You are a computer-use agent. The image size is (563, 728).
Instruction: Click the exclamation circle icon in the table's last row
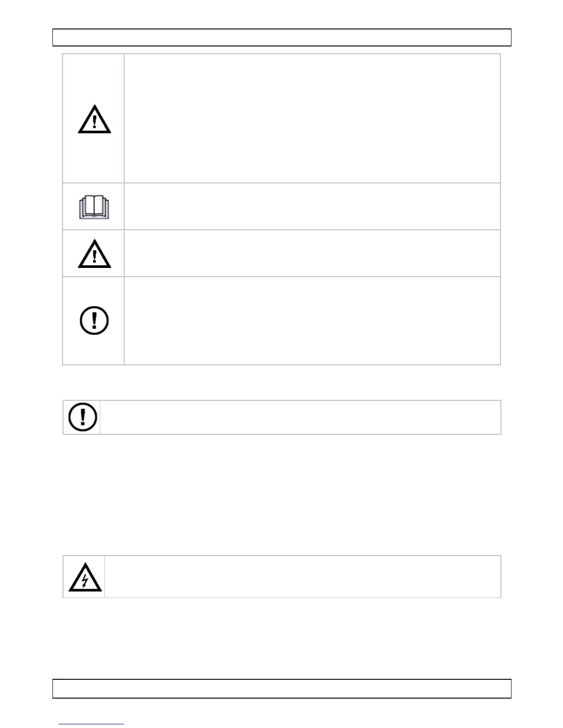94,320
